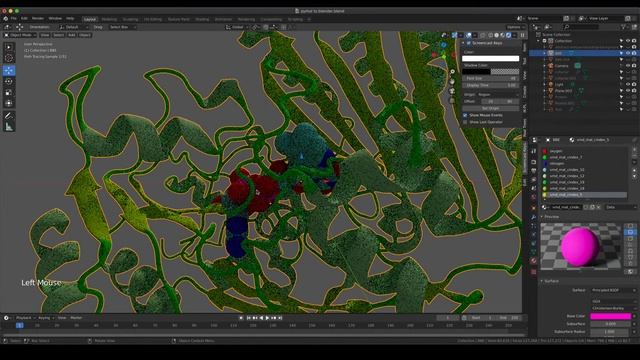The height and width of the screenshot is (360, 640).
Task: Jump to the first frame in timeline
Action: tap(248, 318)
